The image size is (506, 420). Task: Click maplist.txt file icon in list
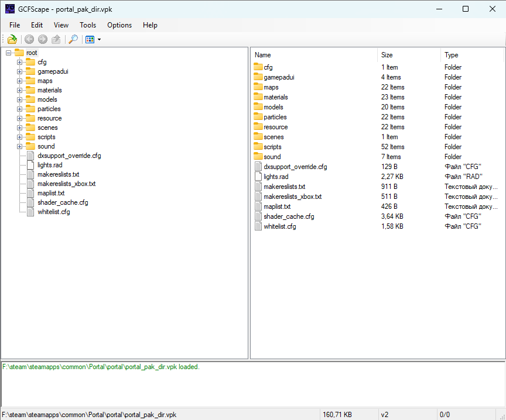[x=258, y=206]
